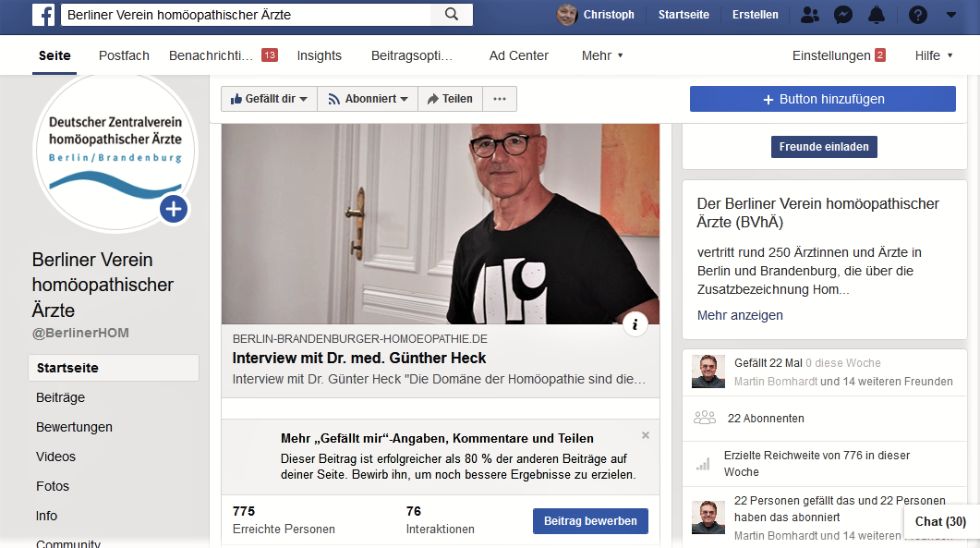Open notifications bell icon
This screenshot has height=548, width=980.
877,15
